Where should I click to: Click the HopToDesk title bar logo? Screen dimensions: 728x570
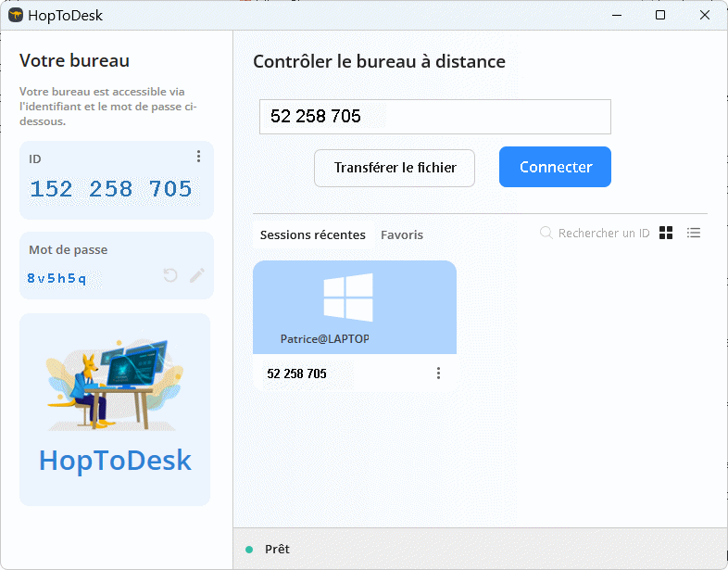click(x=16, y=15)
